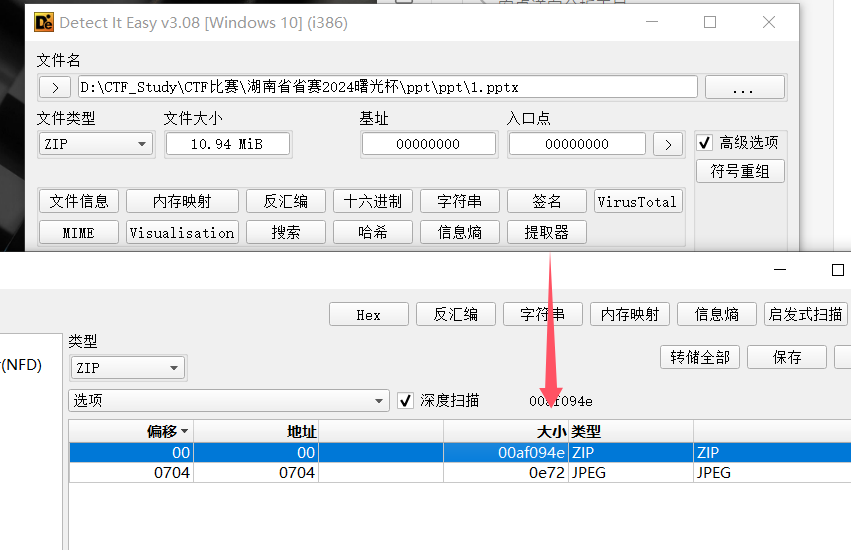Image resolution: width=851 pixels, height=550 pixels.
Task: Click the 搜索 button
Action: click(x=285, y=232)
